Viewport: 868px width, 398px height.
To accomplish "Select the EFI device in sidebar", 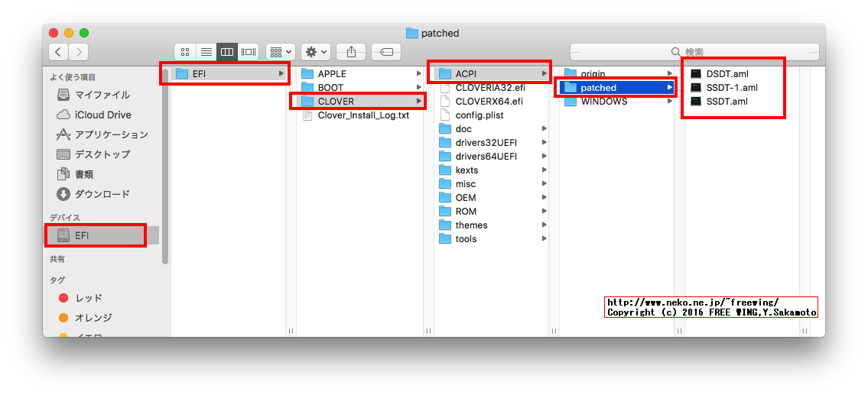I will [82, 235].
